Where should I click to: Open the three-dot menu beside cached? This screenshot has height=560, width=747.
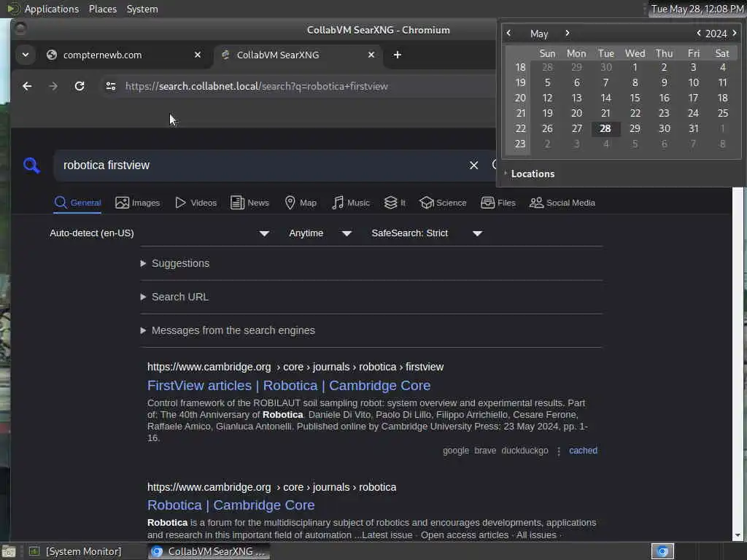point(559,451)
